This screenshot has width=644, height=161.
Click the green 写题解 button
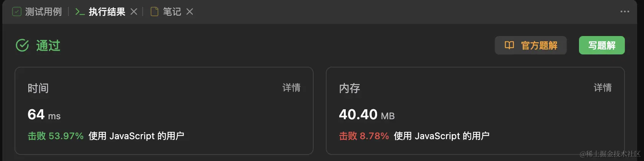[x=602, y=45]
